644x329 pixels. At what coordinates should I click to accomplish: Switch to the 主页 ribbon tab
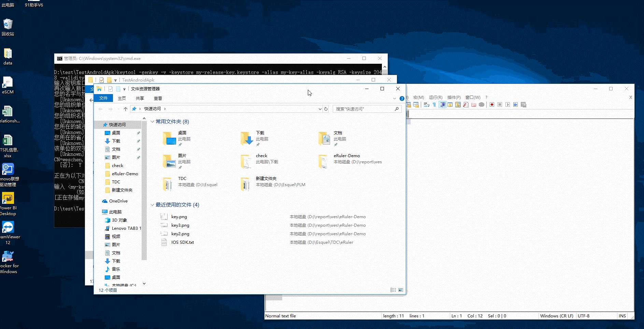click(x=122, y=98)
